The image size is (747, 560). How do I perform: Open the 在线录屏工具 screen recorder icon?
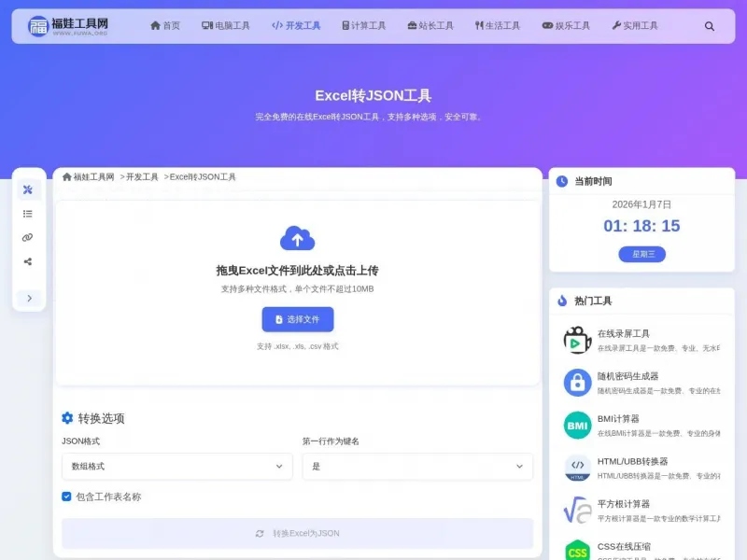(576, 340)
